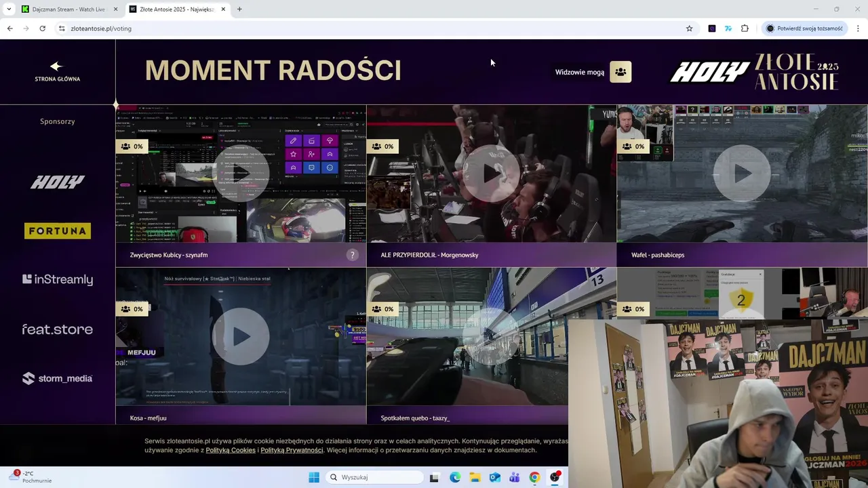Open the Polityka Prywatności link
The image size is (868, 488).
(x=292, y=450)
